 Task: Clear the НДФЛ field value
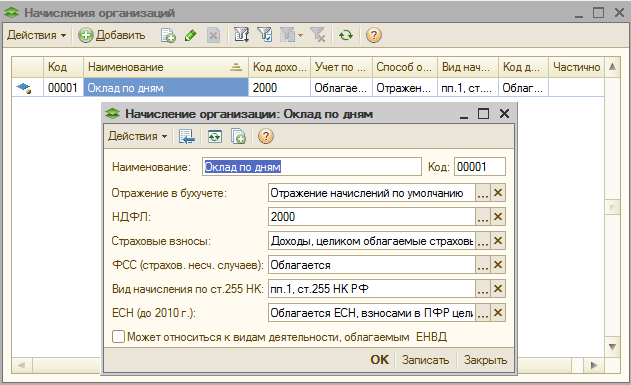[498, 217]
